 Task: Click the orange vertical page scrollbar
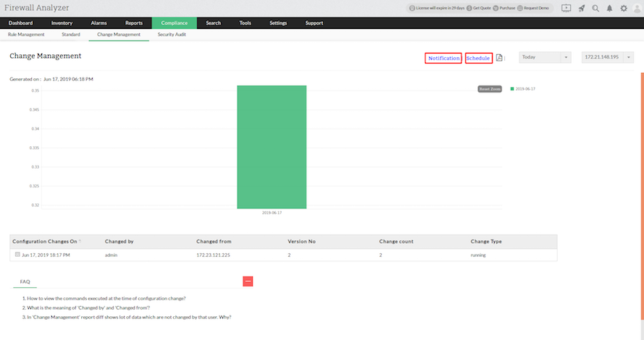click(x=642, y=196)
